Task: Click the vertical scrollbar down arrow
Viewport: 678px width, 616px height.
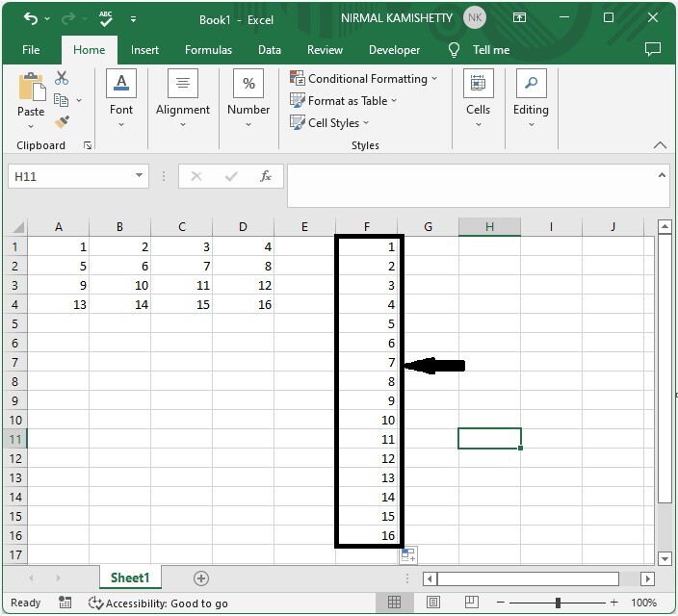Action: coord(665,558)
